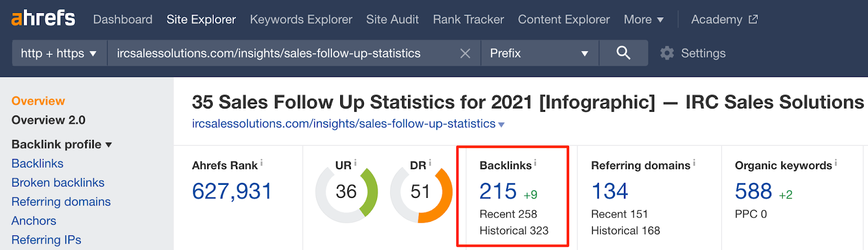This screenshot has width=868, height=250.
Task: Click info icon next to Referring domains
Action: point(694,162)
